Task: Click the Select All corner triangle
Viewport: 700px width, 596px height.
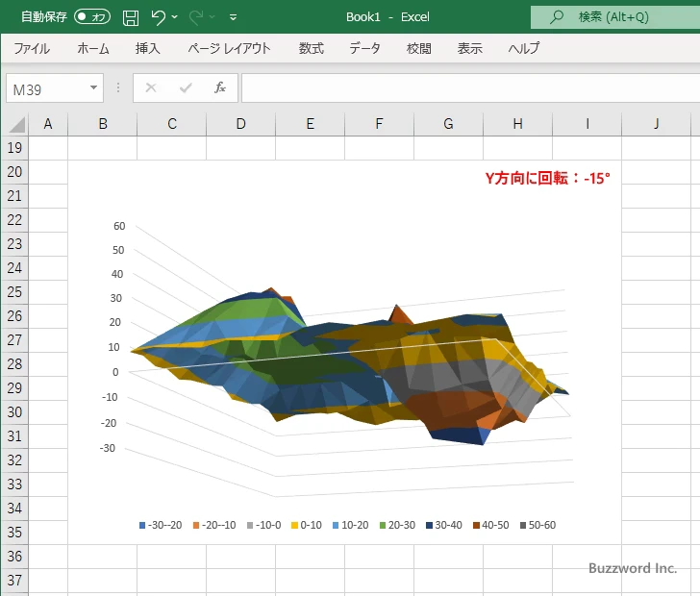Action: 15,124
